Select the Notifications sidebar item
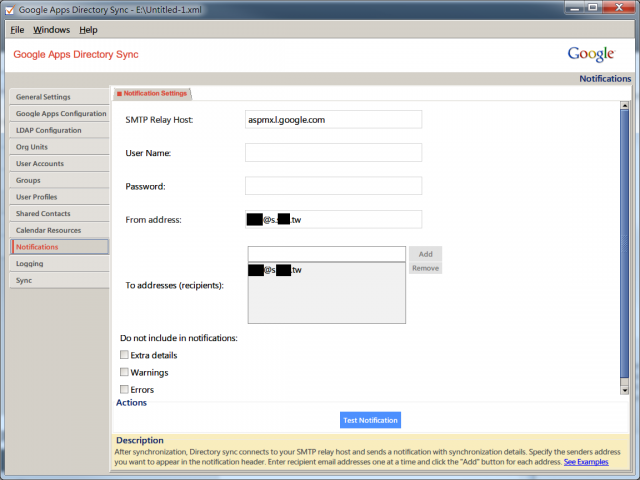The image size is (640, 480). (60, 247)
